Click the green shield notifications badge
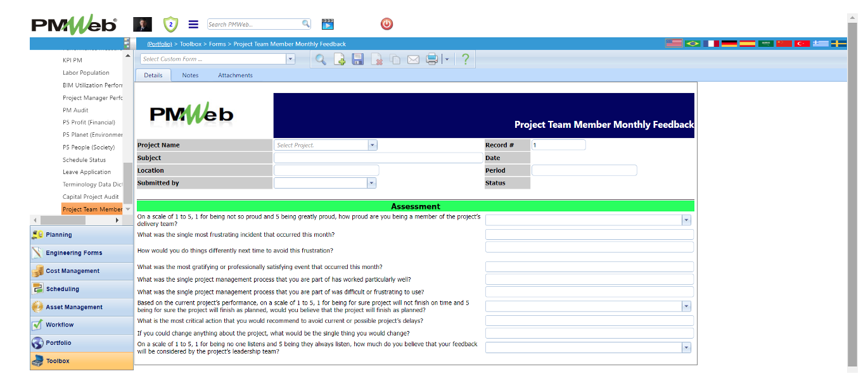 pos(170,24)
